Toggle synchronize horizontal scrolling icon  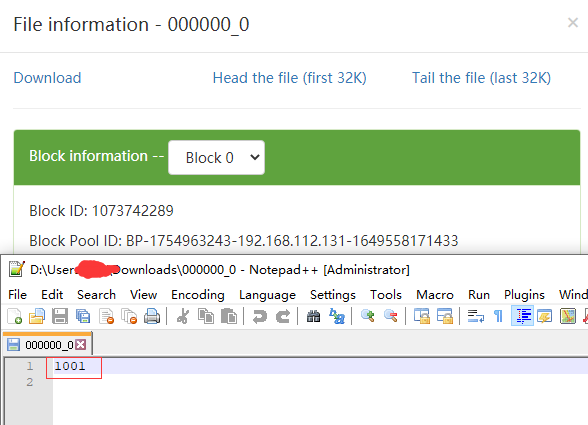[444, 316]
